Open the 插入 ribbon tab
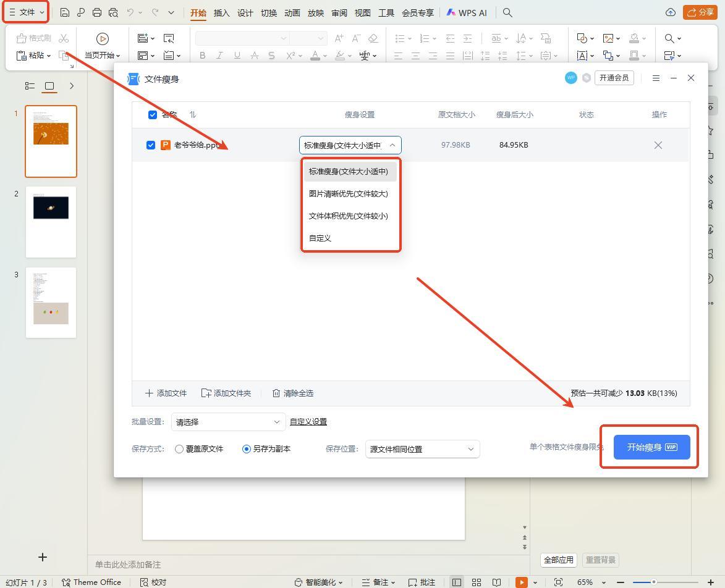 point(221,12)
